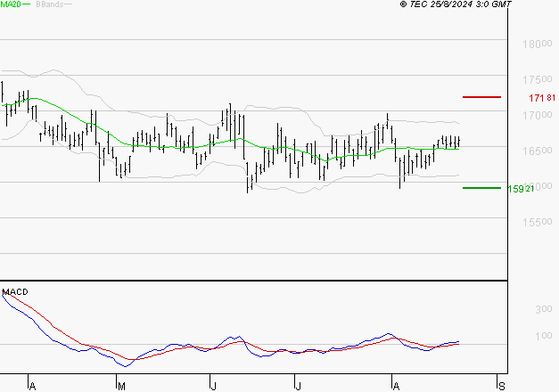Click the S month marker on the time axis
This screenshot has height=392, width=559.
click(x=502, y=387)
